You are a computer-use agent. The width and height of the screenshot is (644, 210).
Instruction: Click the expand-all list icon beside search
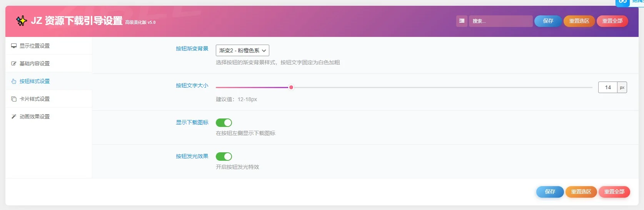tap(462, 21)
